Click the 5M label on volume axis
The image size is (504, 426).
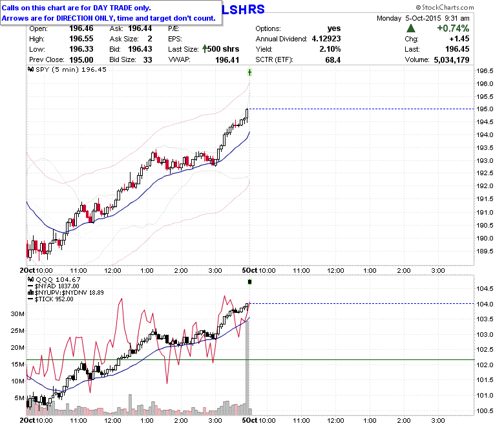point(19,398)
